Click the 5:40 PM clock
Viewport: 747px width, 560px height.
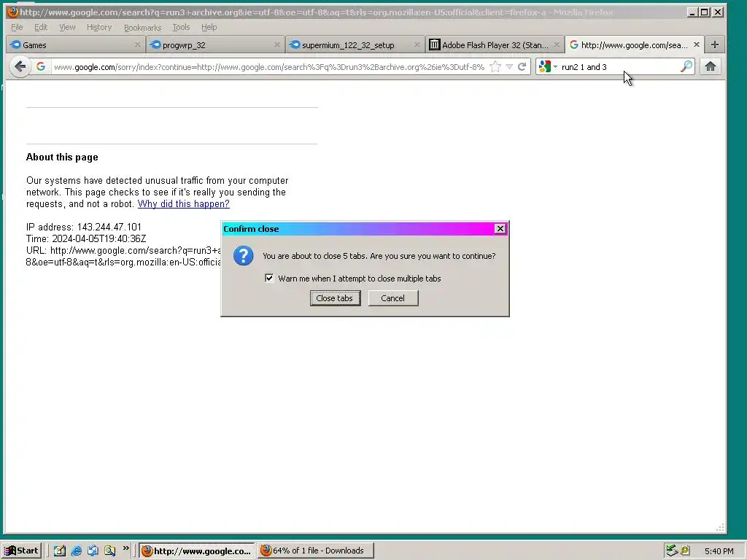coord(719,551)
